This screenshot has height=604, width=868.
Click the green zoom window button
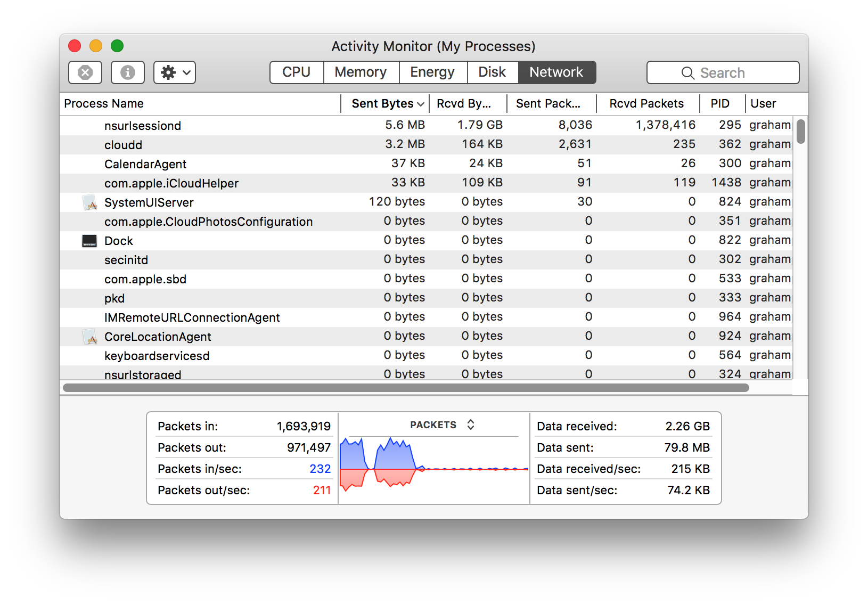click(x=117, y=46)
